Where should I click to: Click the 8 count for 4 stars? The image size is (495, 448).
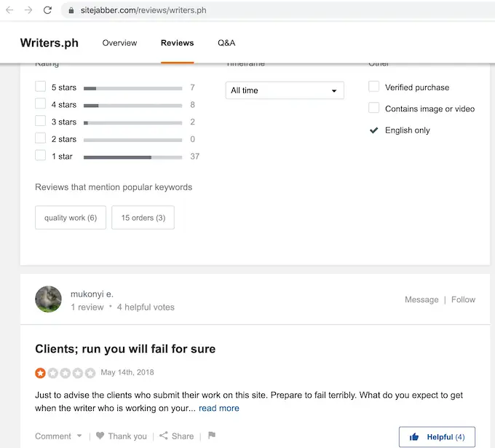[193, 105]
